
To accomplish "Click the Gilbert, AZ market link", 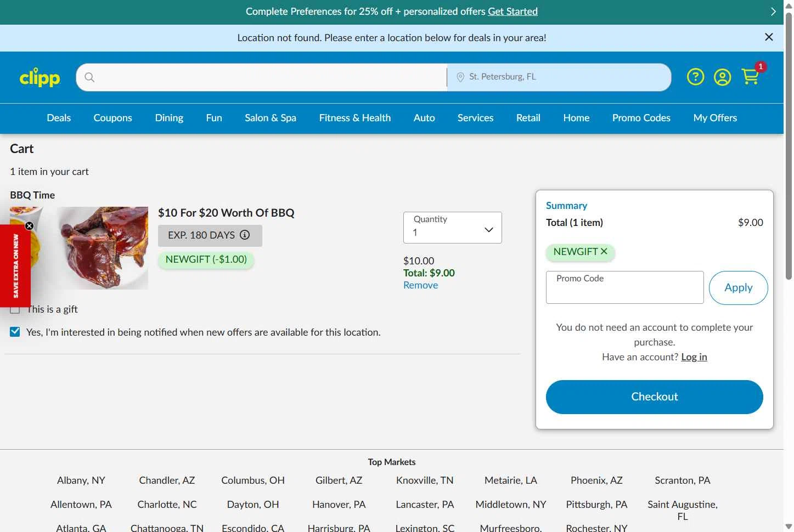I will (339, 480).
